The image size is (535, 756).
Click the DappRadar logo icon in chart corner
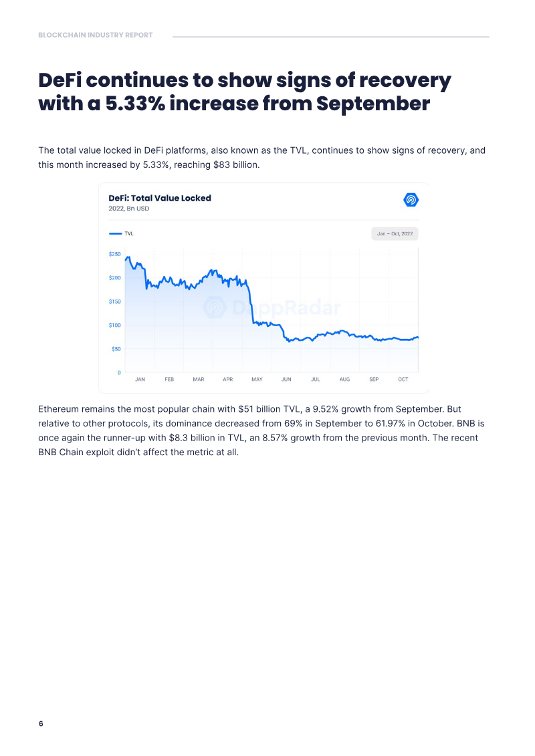(x=411, y=199)
